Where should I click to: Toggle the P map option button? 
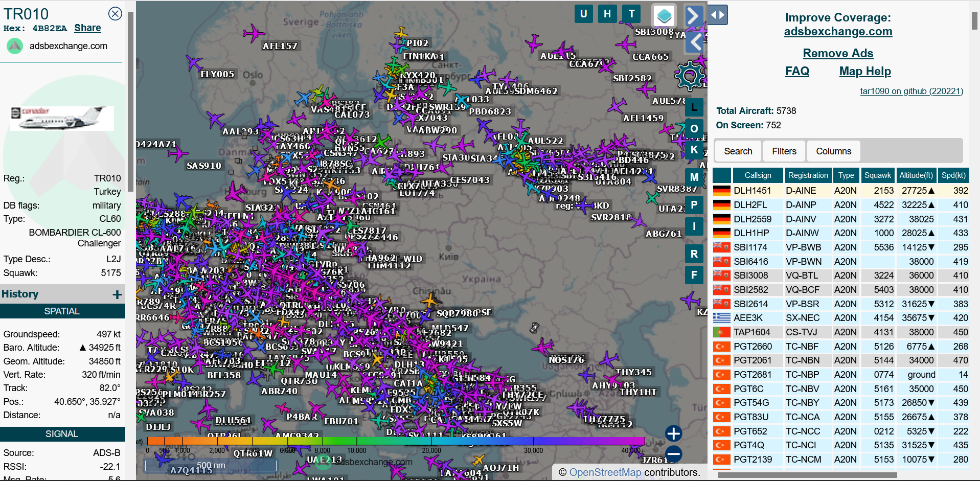pyautogui.click(x=694, y=204)
